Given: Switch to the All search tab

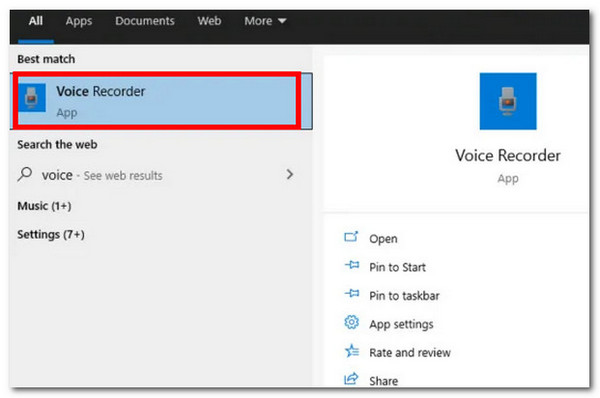Looking at the screenshot, I should coord(36,21).
